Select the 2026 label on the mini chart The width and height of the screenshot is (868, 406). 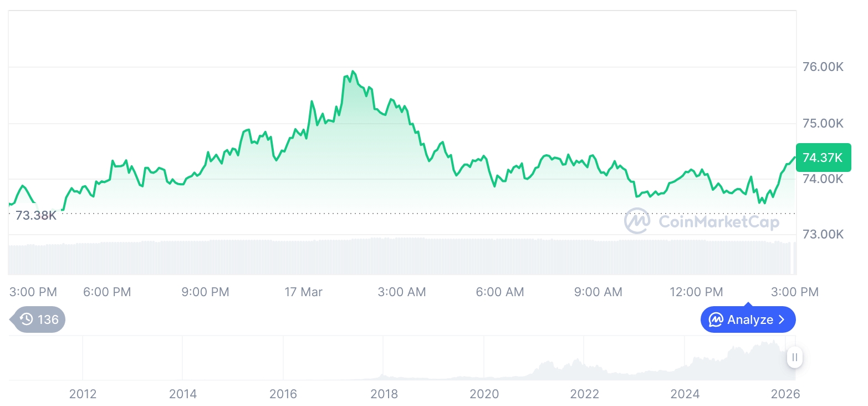pos(786,394)
